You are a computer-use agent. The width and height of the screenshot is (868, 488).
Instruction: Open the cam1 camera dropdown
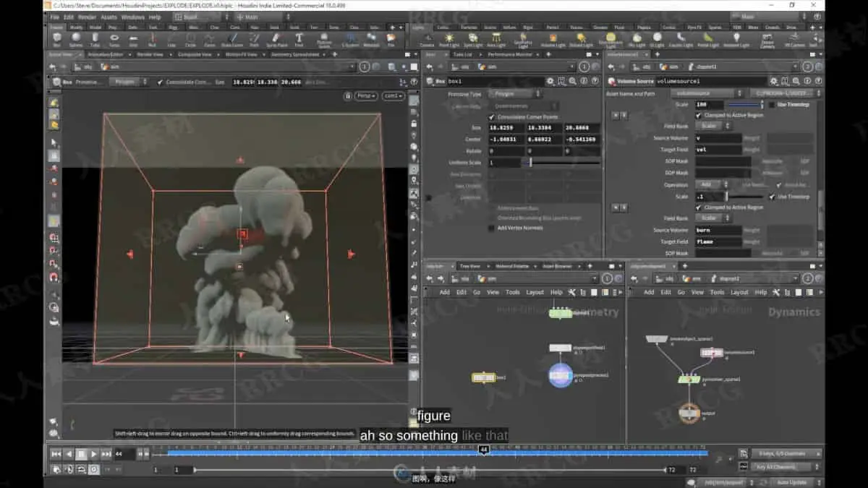pyautogui.click(x=393, y=95)
